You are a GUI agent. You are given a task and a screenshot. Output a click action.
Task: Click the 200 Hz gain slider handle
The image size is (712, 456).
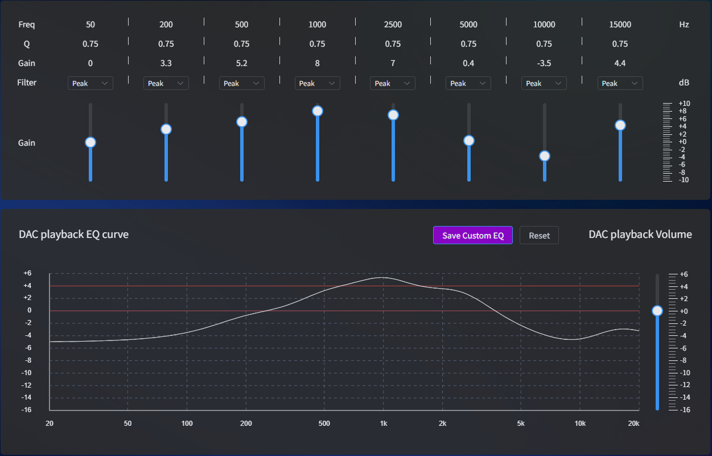(166, 129)
